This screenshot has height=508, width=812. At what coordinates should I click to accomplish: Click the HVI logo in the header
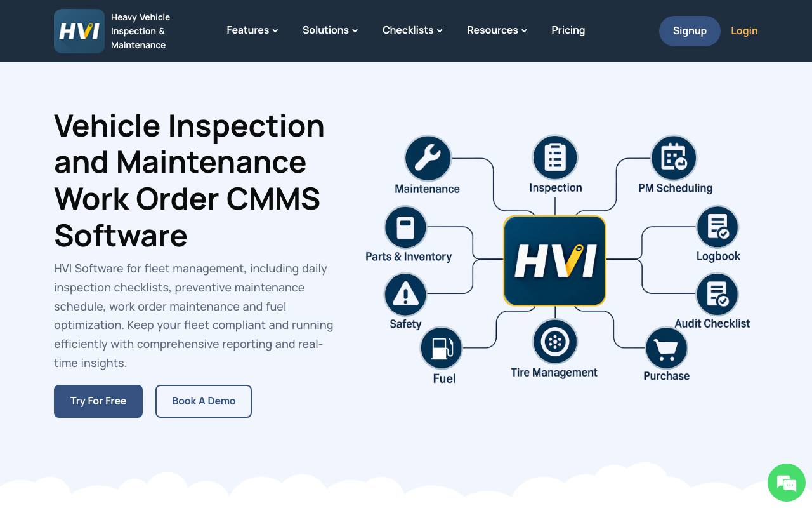point(79,31)
